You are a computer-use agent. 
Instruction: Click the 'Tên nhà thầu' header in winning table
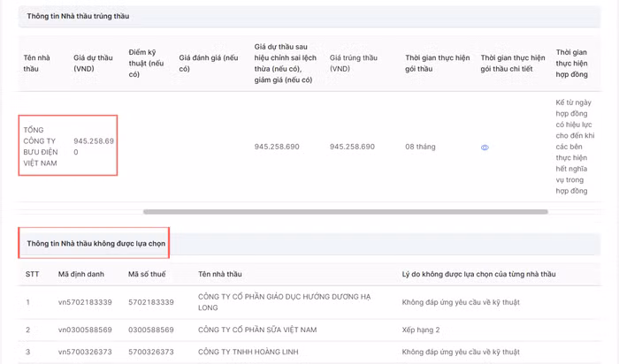tap(36, 63)
